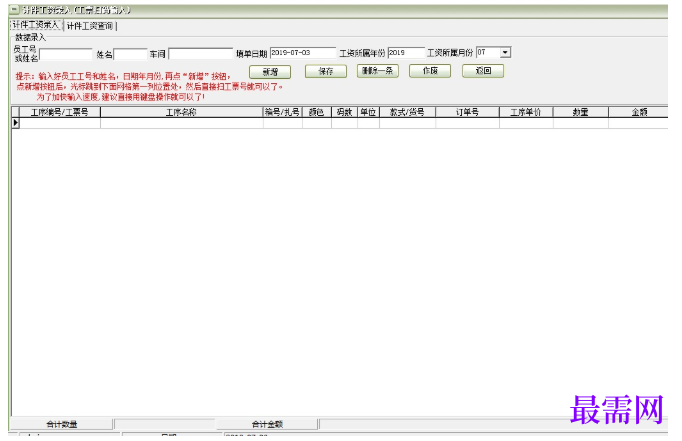Screen dimensions: 682x441
Task: Select the 工序名称 column header
Action: [181, 112]
